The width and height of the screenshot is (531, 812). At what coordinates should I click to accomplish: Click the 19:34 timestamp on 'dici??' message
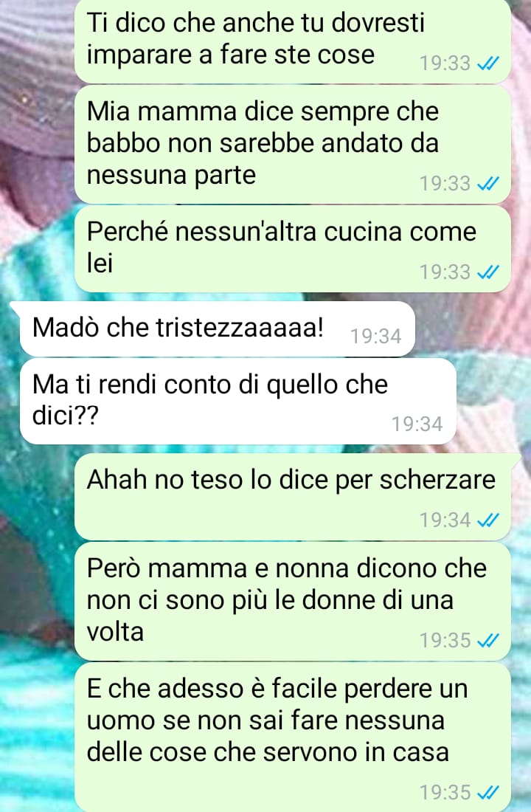click(x=417, y=424)
